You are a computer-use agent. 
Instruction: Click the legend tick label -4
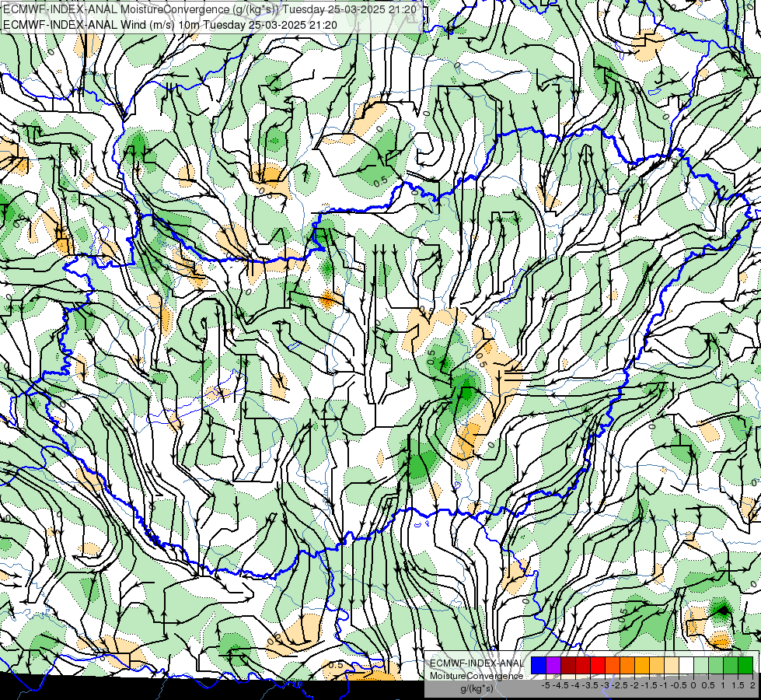click(575, 685)
